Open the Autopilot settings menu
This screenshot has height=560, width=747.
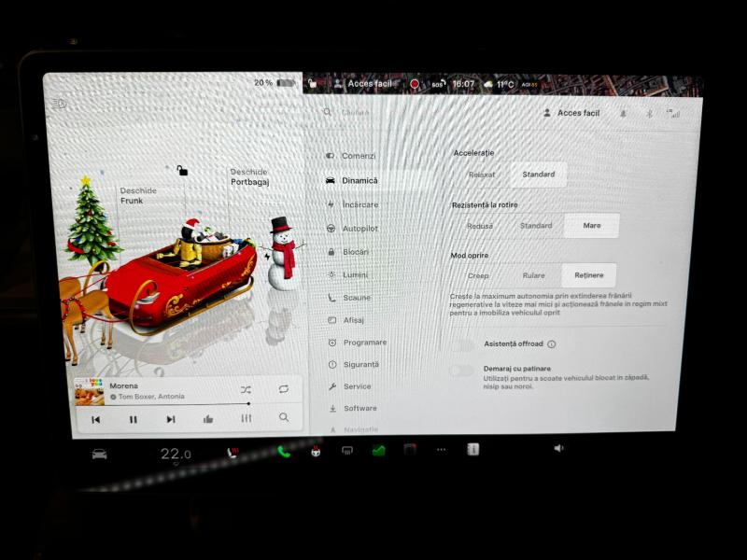point(359,228)
